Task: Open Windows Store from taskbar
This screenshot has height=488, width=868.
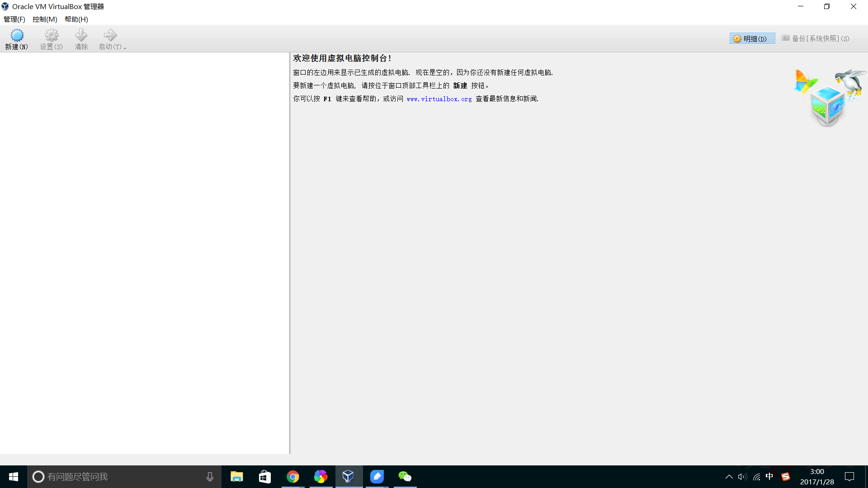Action: click(265, 477)
